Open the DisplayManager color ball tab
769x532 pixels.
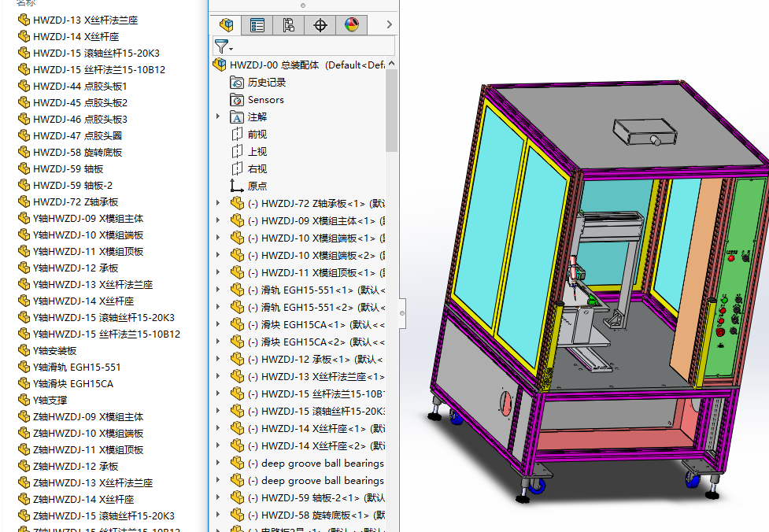click(x=351, y=25)
